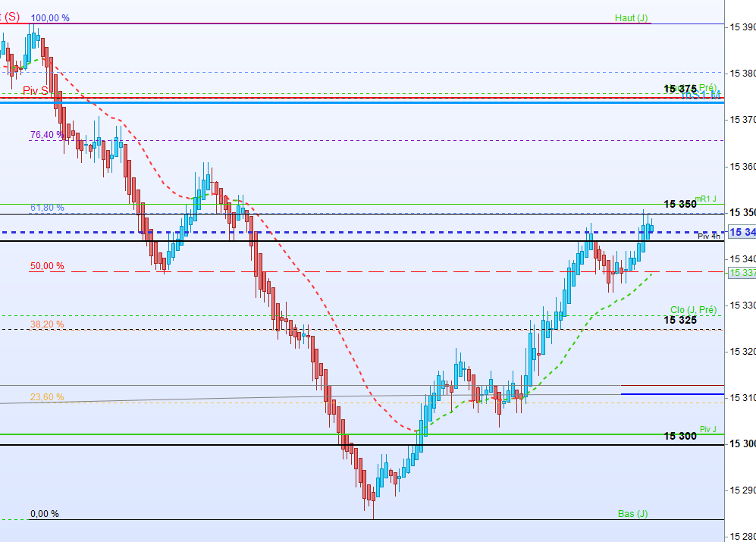Click the 0,00 % Fibonacci label
Viewport: 756px width, 542px height.
44,513
